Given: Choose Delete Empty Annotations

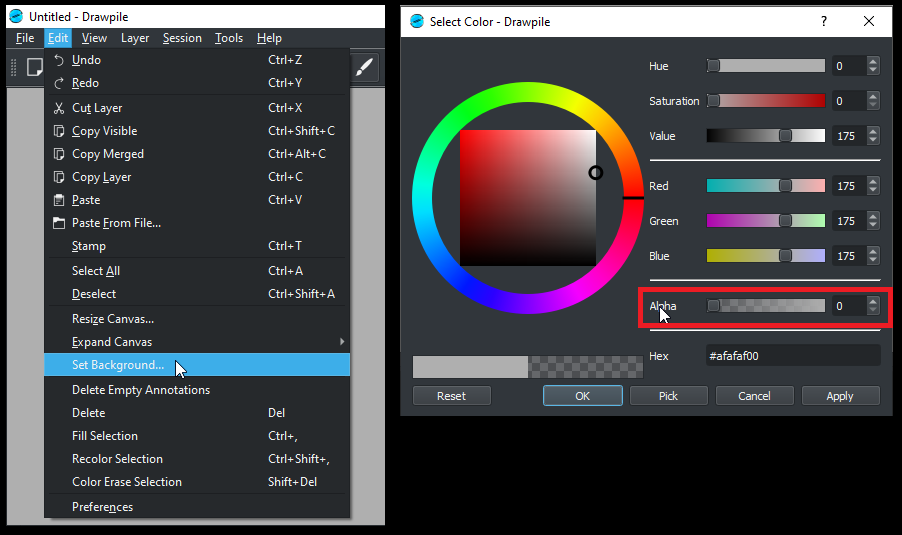Looking at the screenshot, I should point(197,390).
